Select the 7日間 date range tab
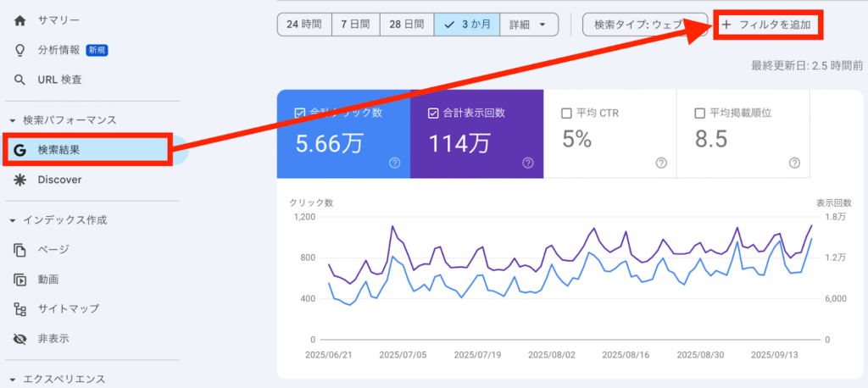The image size is (868, 388). click(354, 25)
